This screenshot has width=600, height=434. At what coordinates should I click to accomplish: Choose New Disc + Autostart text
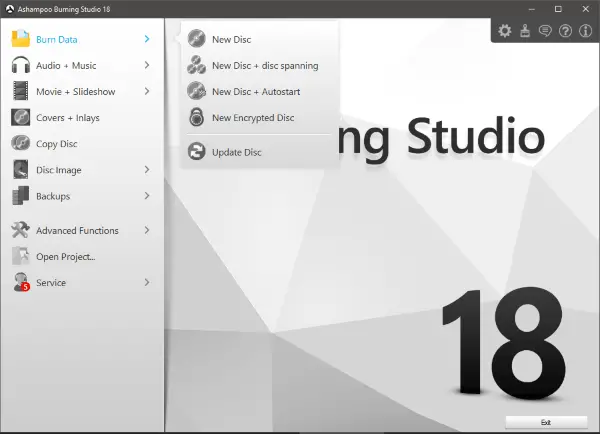[x=256, y=92]
